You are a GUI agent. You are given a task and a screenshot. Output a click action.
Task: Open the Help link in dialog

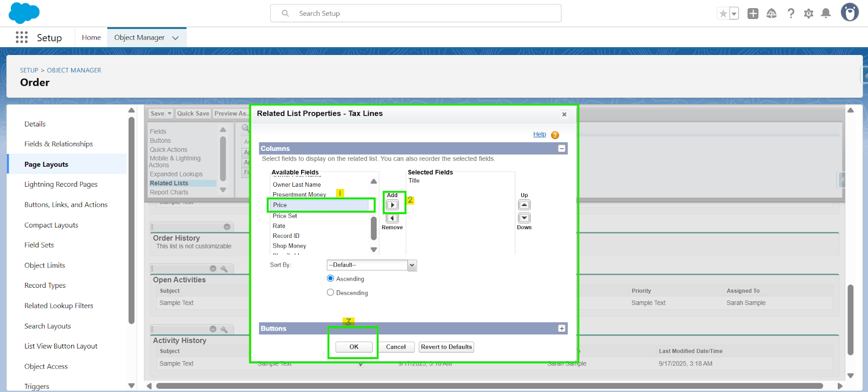pos(540,135)
